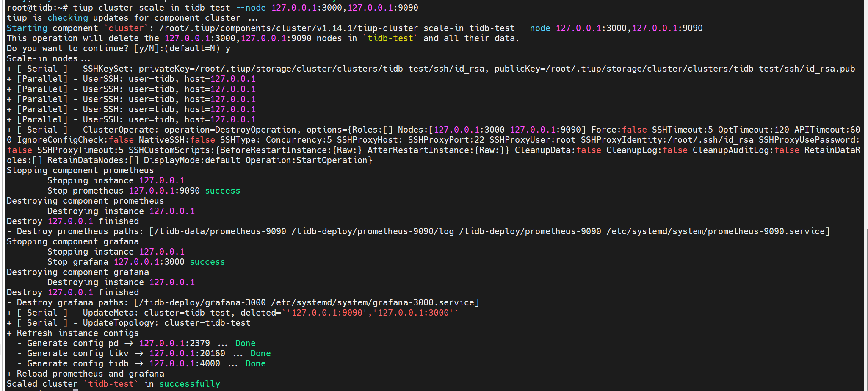Click the "UpdateTopology:" label
The height and width of the screenshot is (391, 868).
tap(121, 323)
